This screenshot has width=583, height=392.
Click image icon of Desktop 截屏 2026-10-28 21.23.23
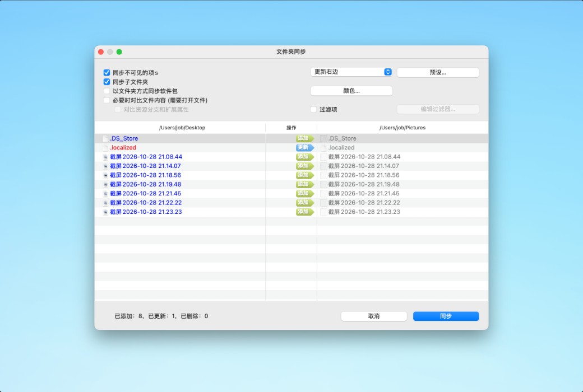105,212
